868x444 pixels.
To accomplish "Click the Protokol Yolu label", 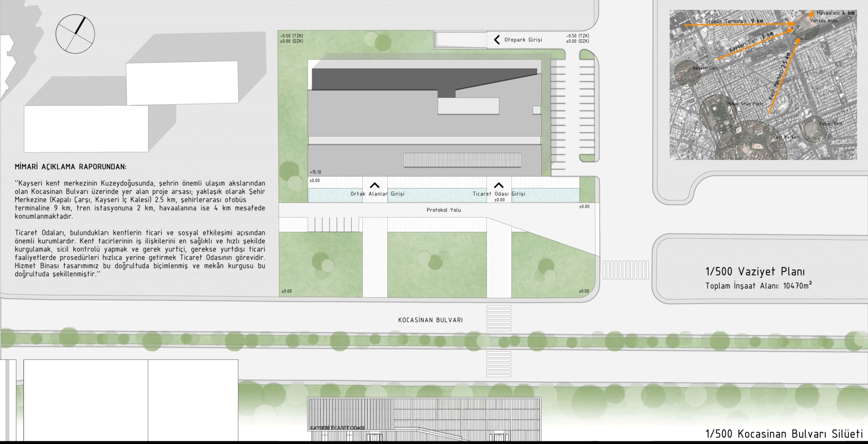I will coord(443,210).
